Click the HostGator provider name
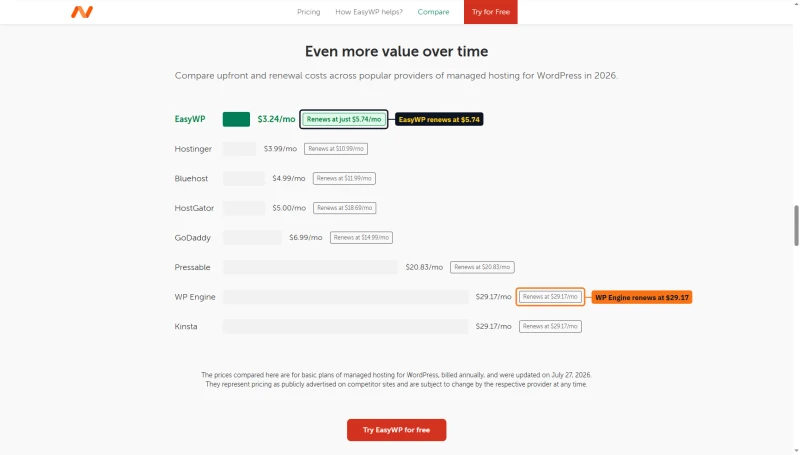The image size is (800, 455). [194, 208]
